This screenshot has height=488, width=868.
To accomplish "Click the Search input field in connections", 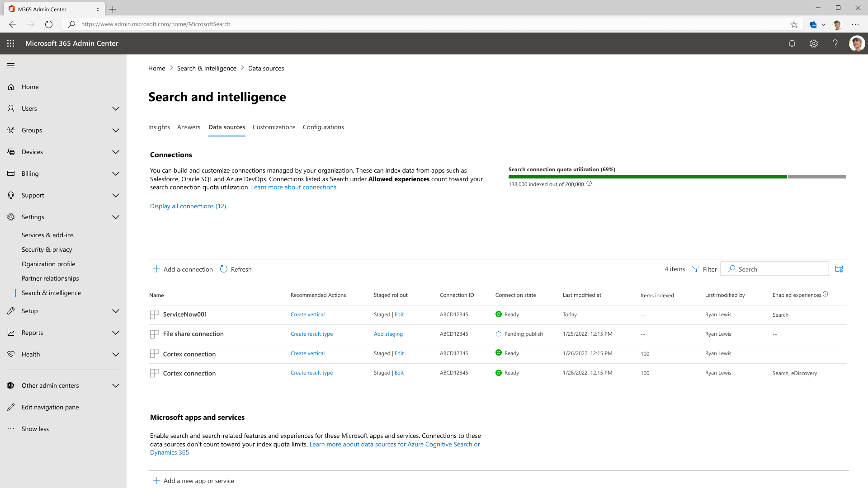I will (x=774, y=269).
